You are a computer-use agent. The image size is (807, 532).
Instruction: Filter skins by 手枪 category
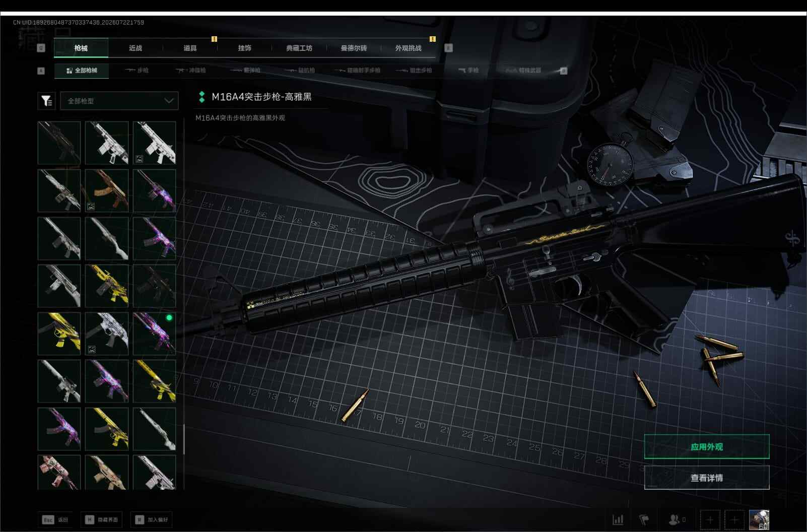tap(468, 71)
